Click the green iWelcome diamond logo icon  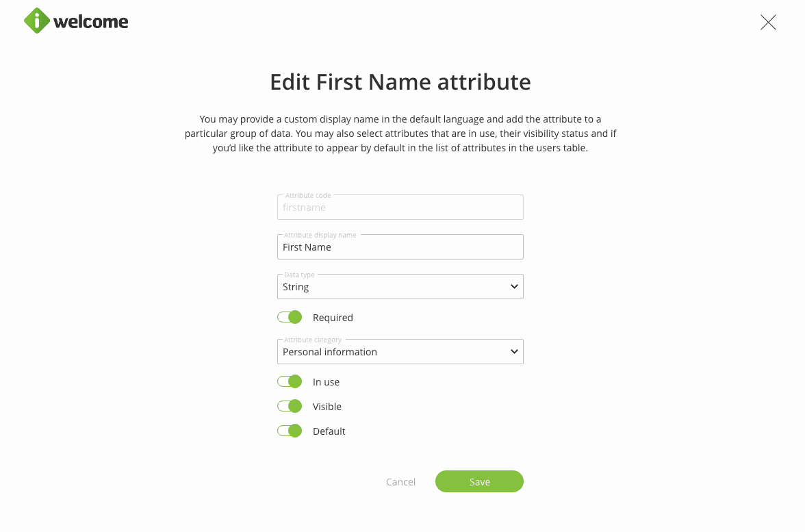(x=37, y=21)
